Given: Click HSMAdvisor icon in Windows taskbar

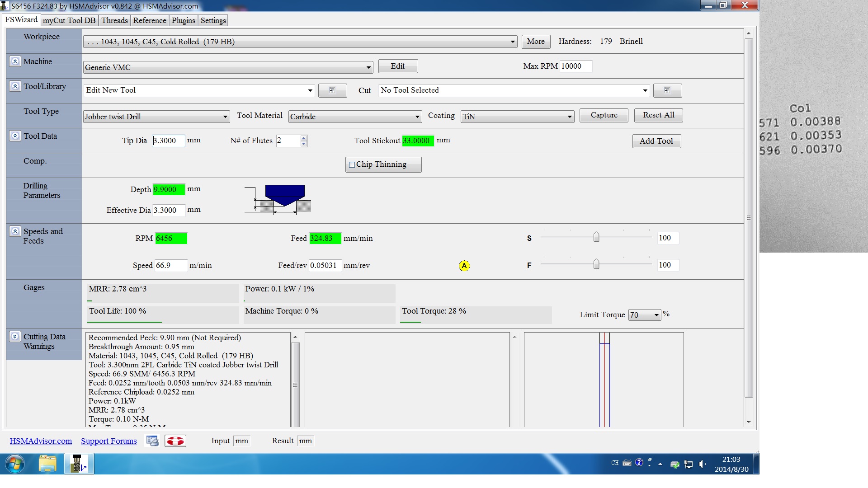Looking at the screenshot, I should (x=79, y=464).
